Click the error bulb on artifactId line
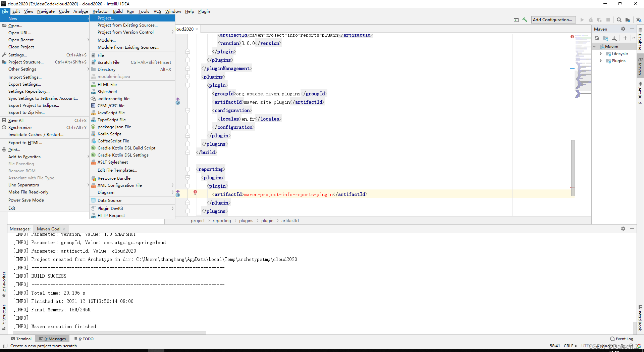 [x=195, y=192]
